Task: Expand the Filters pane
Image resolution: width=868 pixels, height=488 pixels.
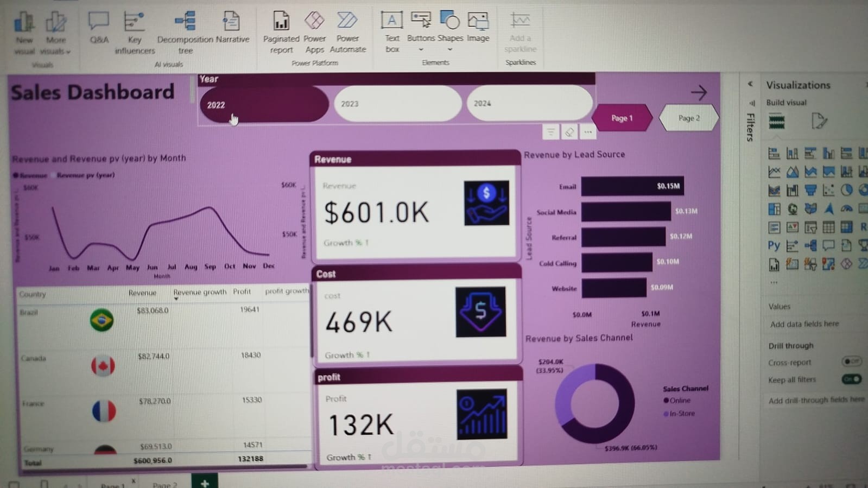Action: click(x=750, y=126)
